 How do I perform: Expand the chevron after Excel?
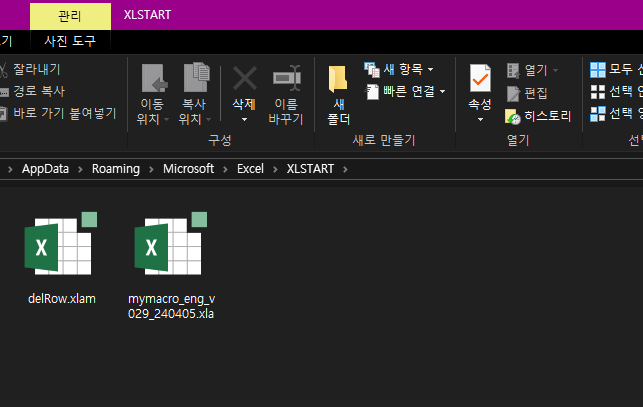pyautogui.click(x=275, y=169)
